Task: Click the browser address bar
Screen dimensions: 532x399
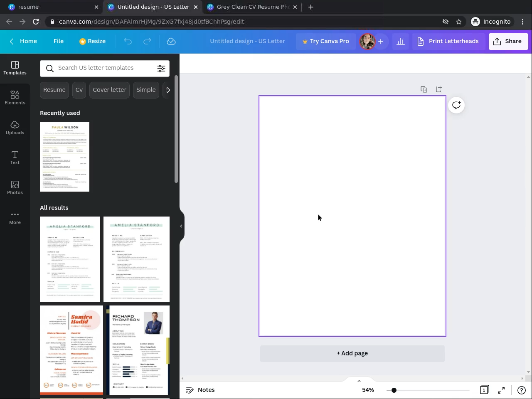Action: (x=245, y=22)
